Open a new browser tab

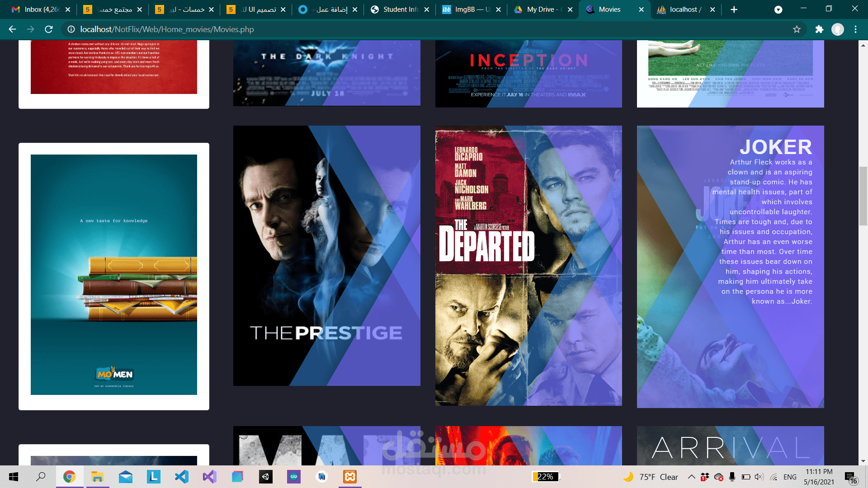tap(734, 9)
